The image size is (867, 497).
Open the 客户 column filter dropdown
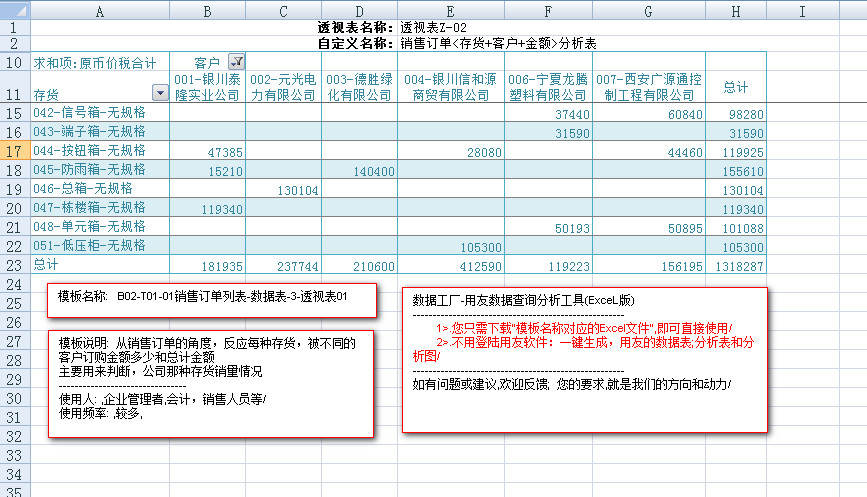click(236, 62)
